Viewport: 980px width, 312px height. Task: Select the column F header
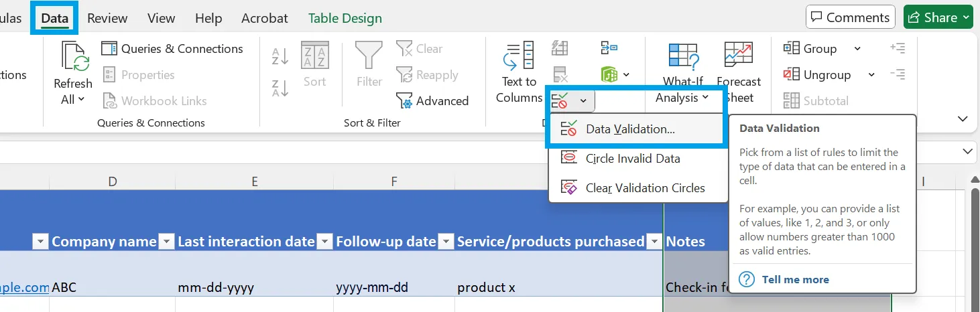[394, 181]
